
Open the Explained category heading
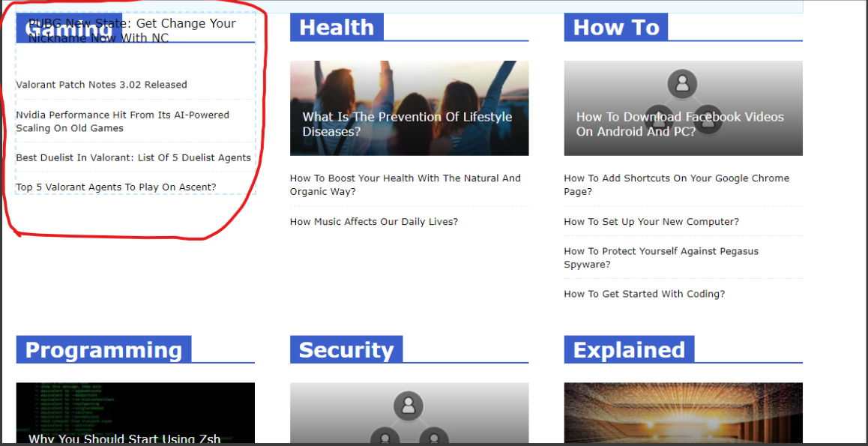pyautogui.click(x=629, y=350)
